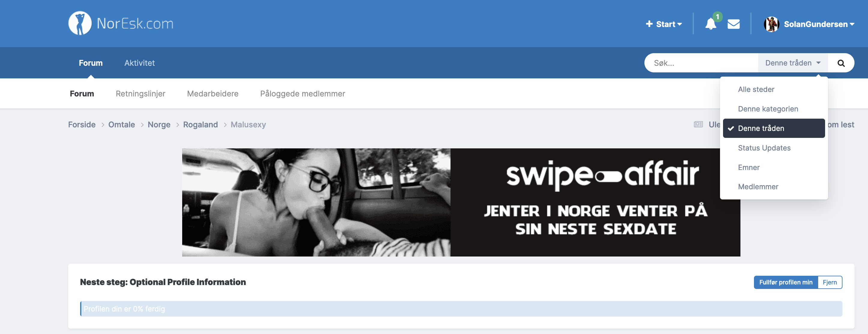Viewport: 868px width, 334px height.
Task: Open Medarbeidere page
Action: click(x=212, y=93)
